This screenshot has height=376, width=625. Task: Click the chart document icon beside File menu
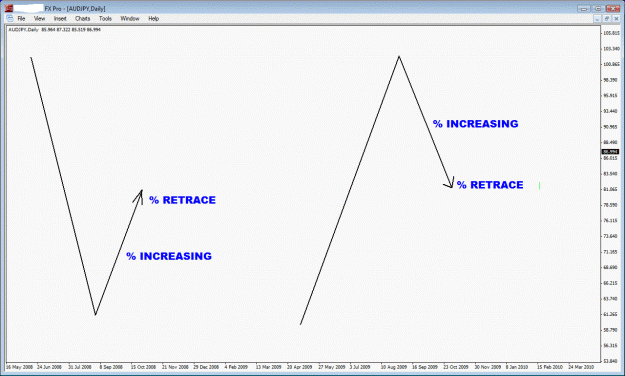(10, 18)
